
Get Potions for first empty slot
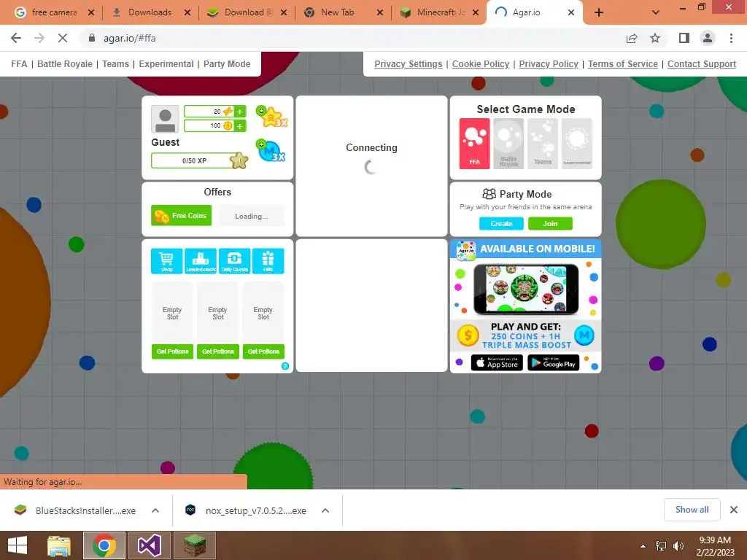(x=172, y=351)
